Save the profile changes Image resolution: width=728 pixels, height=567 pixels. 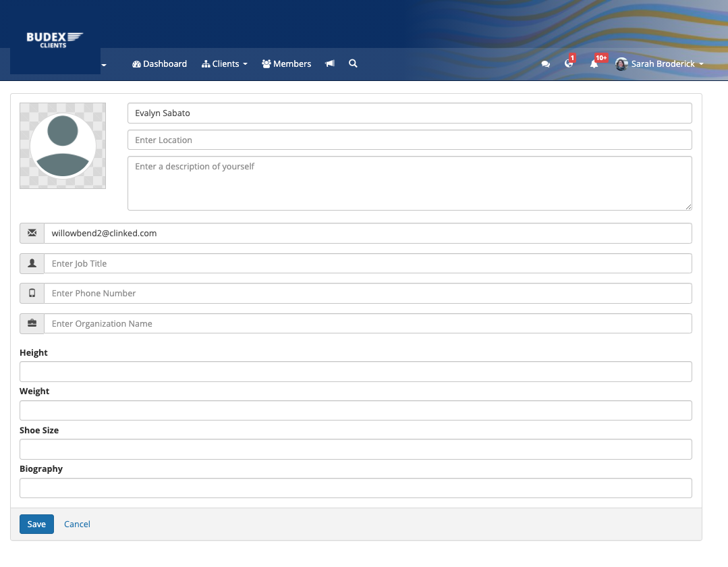pos(36,524)
